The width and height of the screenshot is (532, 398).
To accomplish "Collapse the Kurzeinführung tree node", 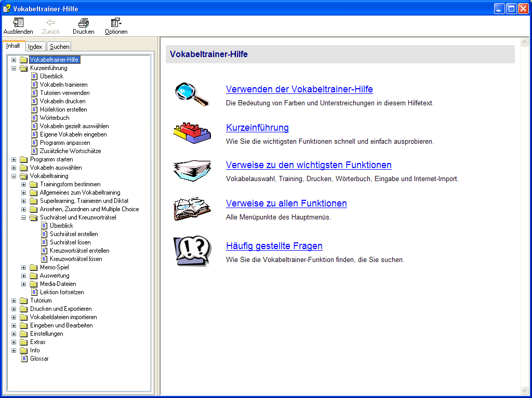I will pyautogui.click(x=14, y=68).
